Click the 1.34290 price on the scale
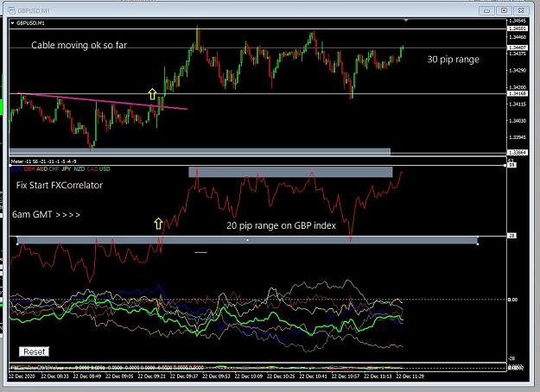540x392 pixels. click(518, 70)
